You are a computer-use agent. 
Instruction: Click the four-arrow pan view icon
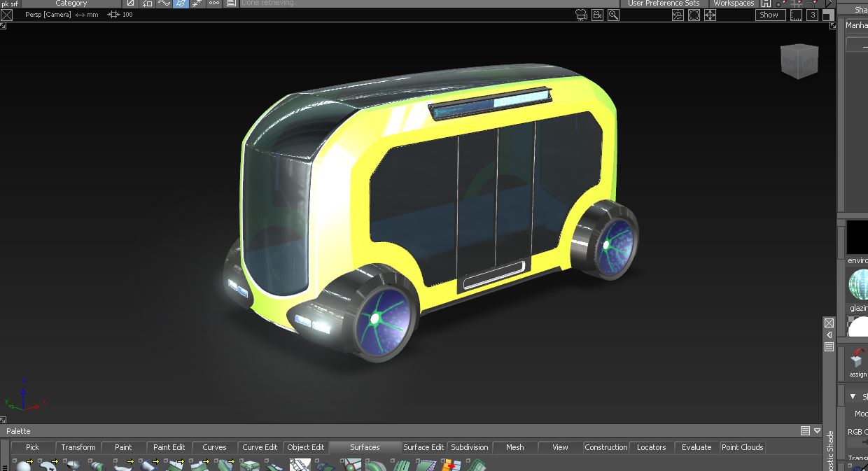[710, 15]
